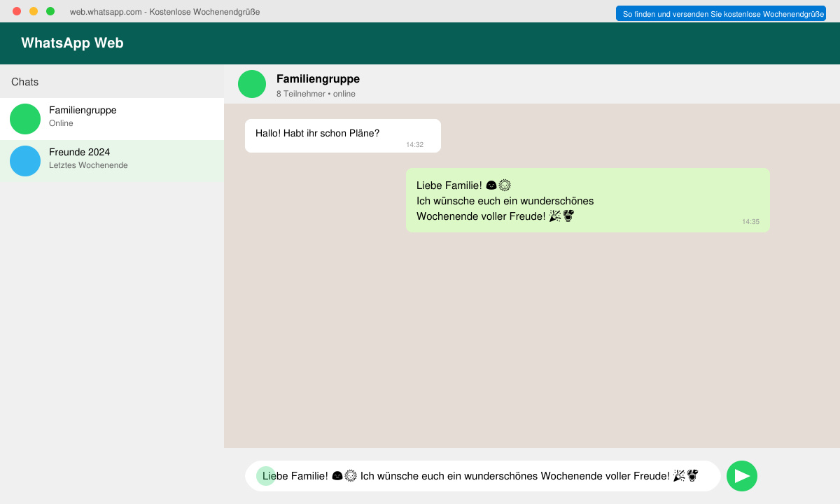
Task: Click the 'Letztes Wochenende' preview text
Action: point(88,165)
